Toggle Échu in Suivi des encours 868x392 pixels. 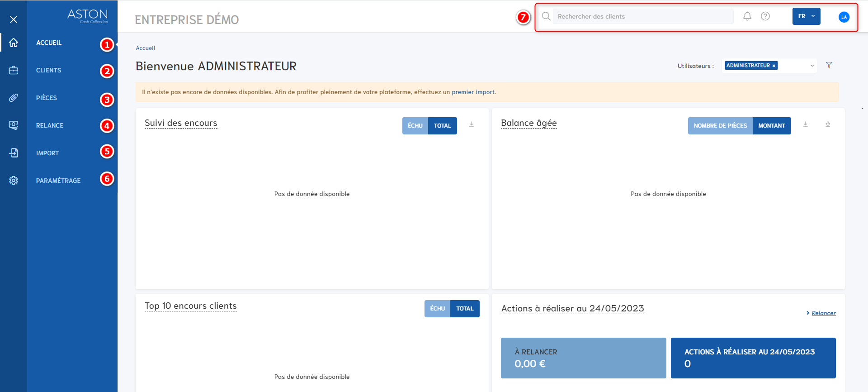click(415, 126)
